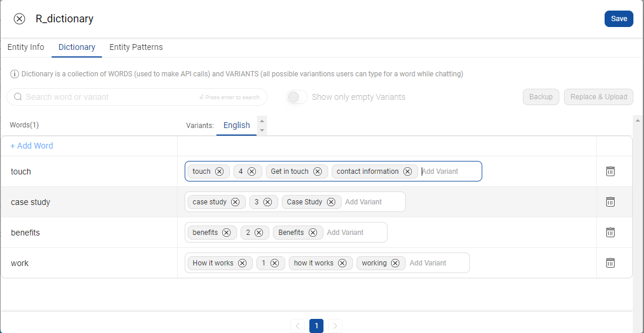Click the R_dictionary title text
644x333 pixels.
point(65,19)
